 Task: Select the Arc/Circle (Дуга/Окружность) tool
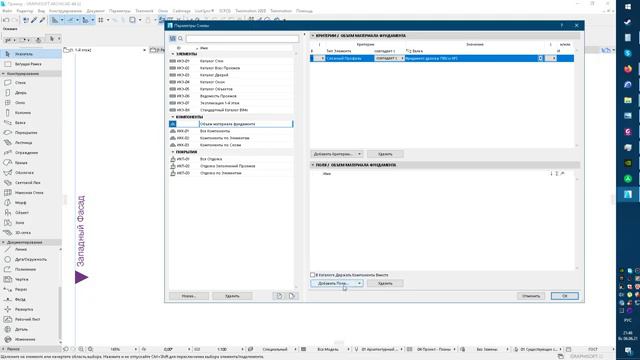31,259
